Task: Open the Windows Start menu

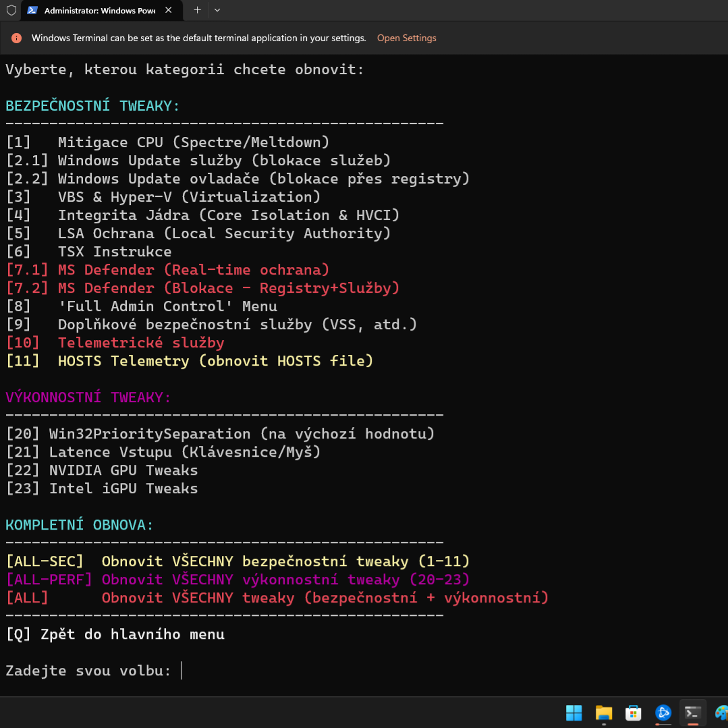Action: pos(573,712)
